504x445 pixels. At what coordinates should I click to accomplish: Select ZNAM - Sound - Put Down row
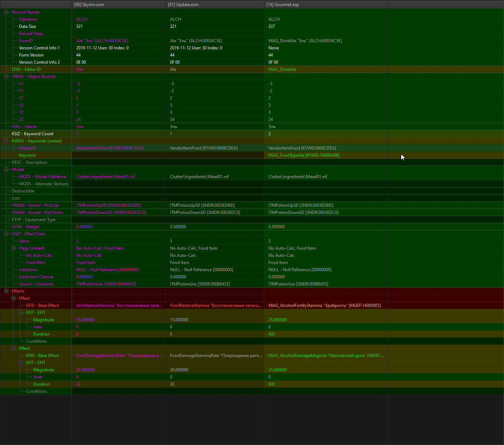pos(37,212)
